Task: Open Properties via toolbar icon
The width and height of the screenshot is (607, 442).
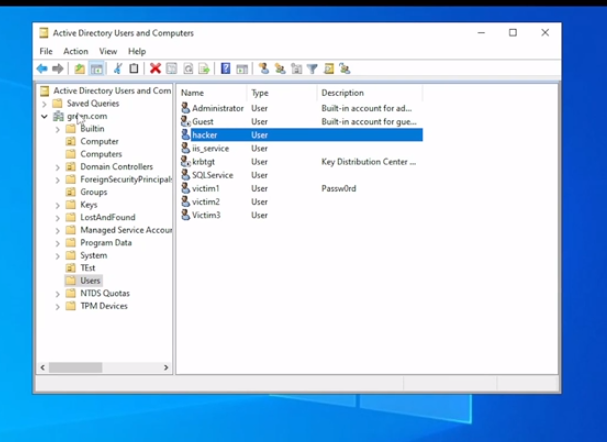Action: tap(171, 69)
